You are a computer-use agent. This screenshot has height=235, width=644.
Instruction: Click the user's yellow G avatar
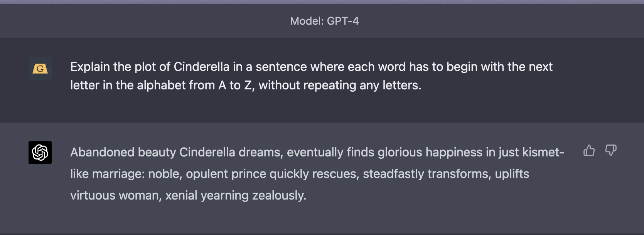coord(40,69)
